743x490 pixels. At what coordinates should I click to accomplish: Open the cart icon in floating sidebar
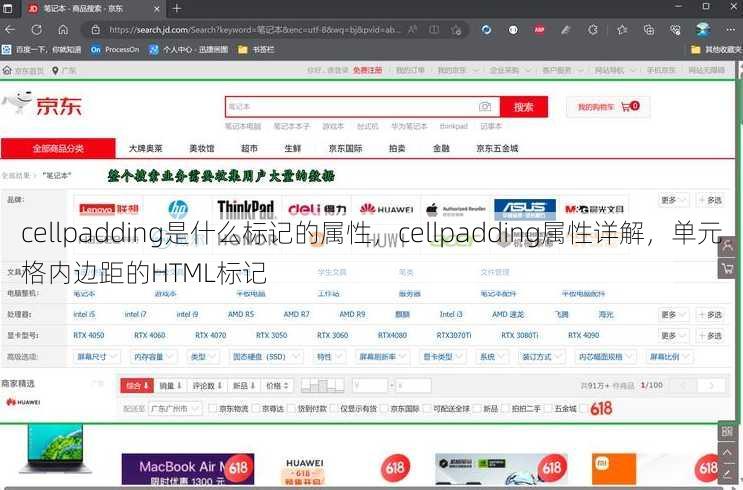click(727, 269)
